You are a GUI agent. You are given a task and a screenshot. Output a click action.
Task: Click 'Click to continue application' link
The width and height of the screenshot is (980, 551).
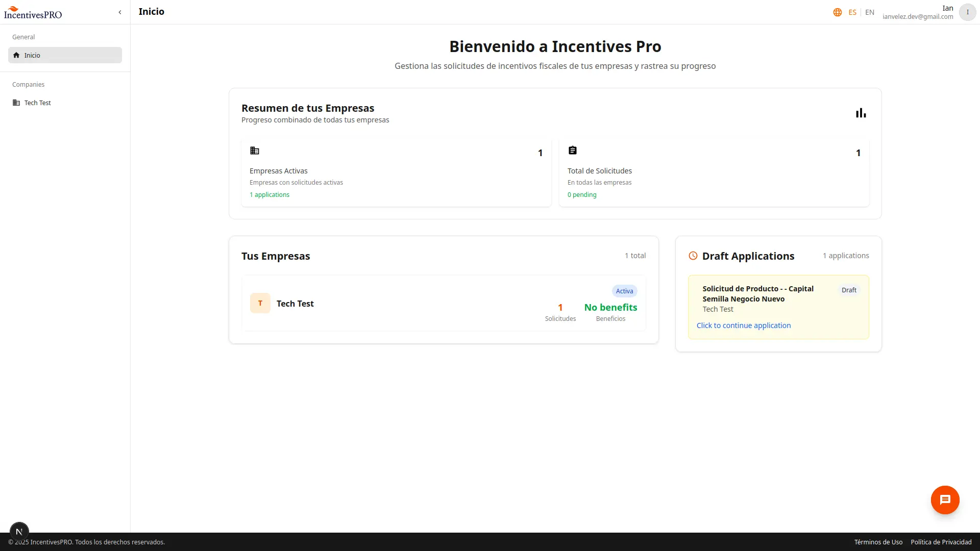pos(743,325)
